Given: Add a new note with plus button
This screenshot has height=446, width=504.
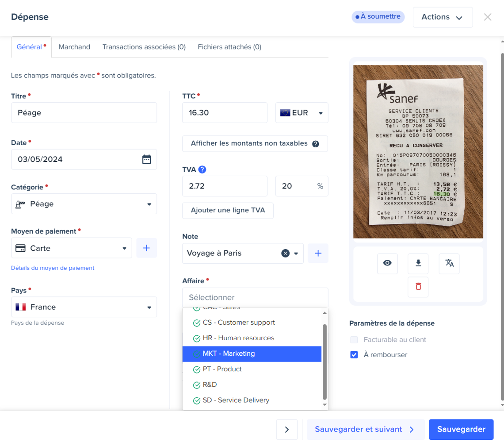Looking at the screenshot, I should 318,254.
